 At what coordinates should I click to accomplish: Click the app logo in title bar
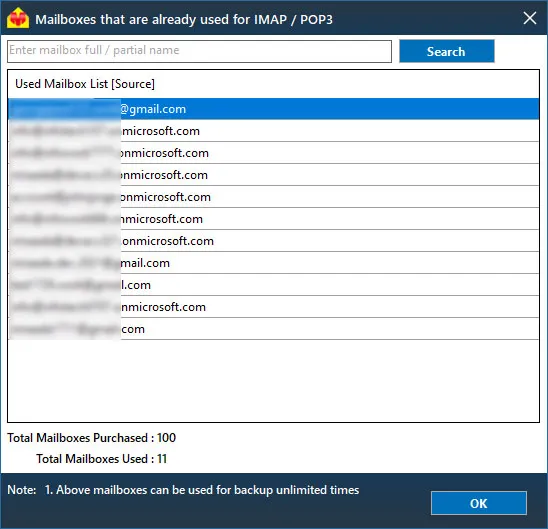(x=18, y=18)
